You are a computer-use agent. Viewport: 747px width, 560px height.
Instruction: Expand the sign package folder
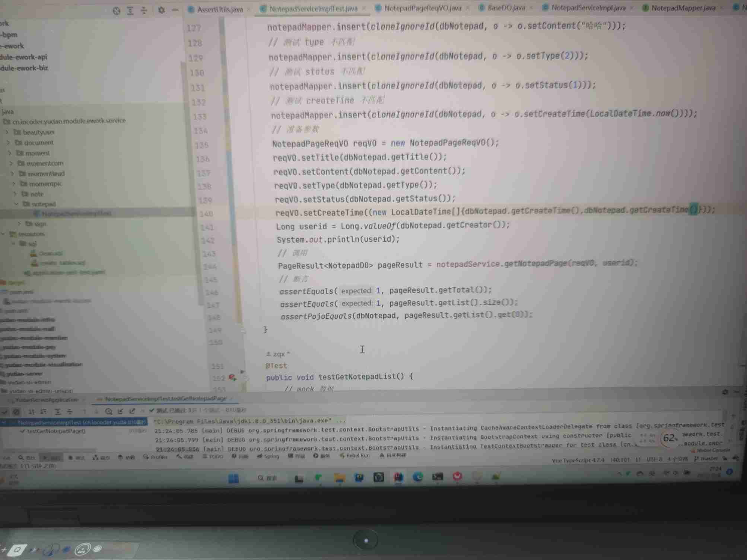(19, 224)
